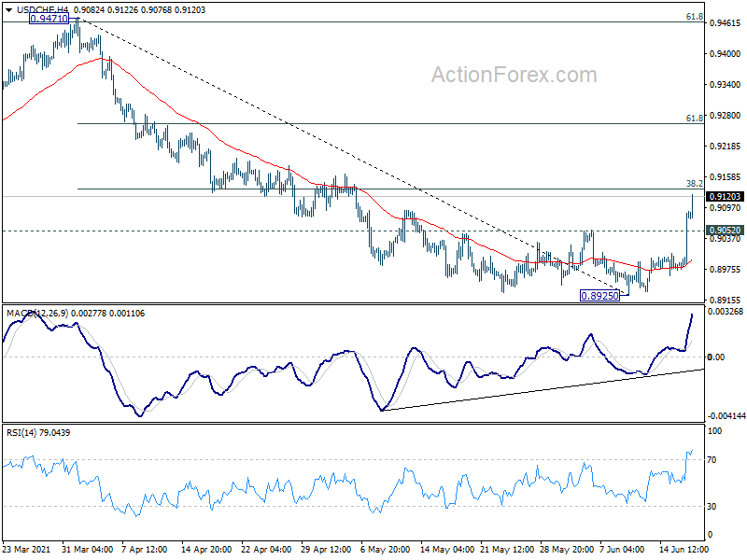Click the ActionForex.com watermark
Image resolution: width=747 pixels, height=560 pixels.
point(513,74)
